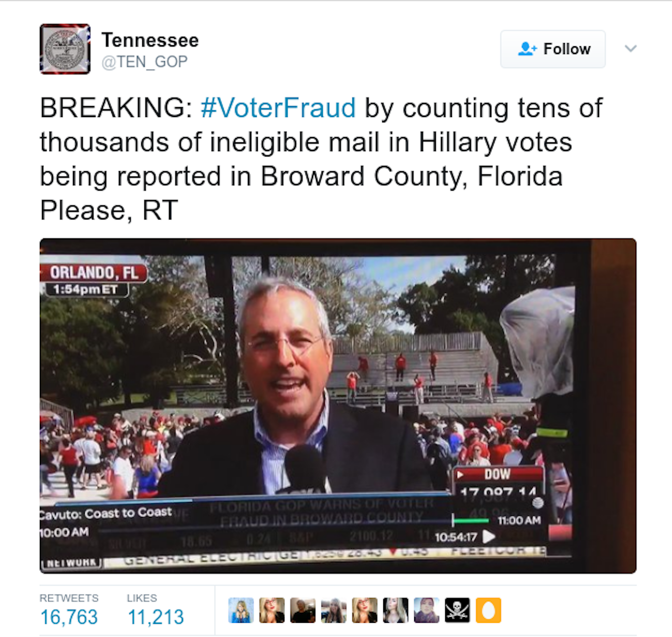
Task: Expand the tweet options chevron menu
Action: tap(631, 48)
